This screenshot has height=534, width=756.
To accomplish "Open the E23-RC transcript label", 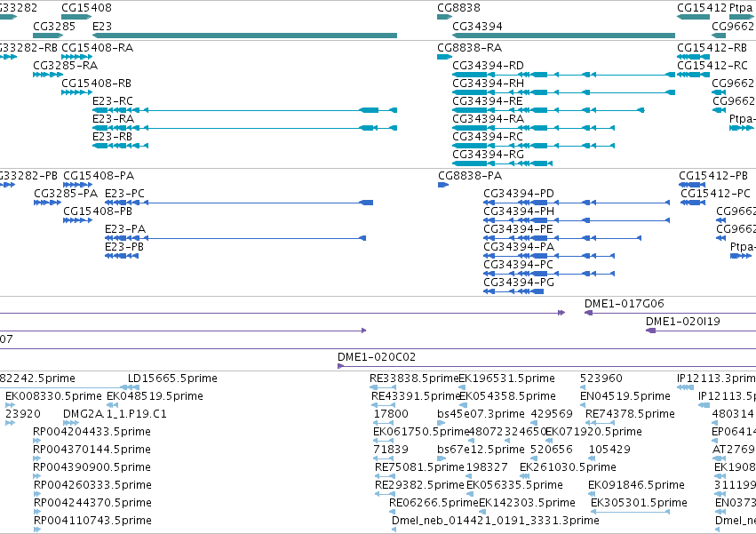I will pyautogui.click(x=112, y=101).
